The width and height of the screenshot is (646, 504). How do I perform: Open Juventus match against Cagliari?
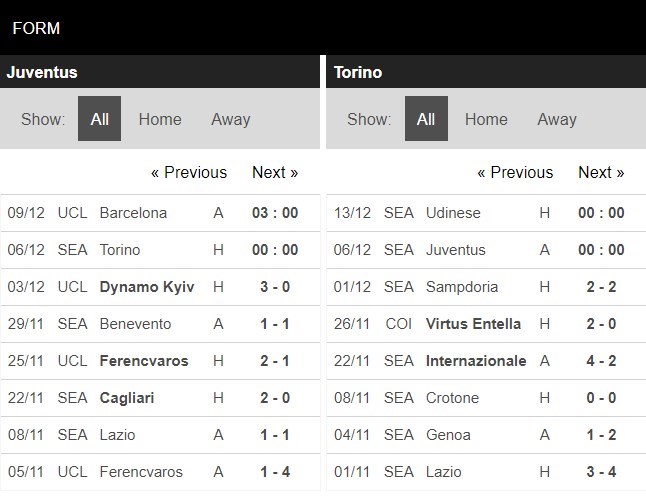[x=129, y=398]
